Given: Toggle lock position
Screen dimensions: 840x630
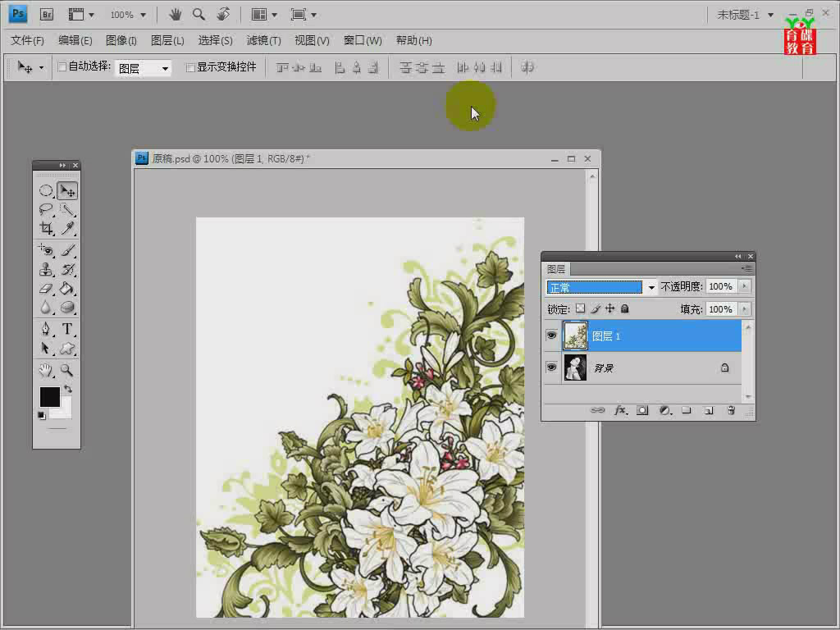Looking at the screenshot, I should pyautogui.click(x=609, y=308).
